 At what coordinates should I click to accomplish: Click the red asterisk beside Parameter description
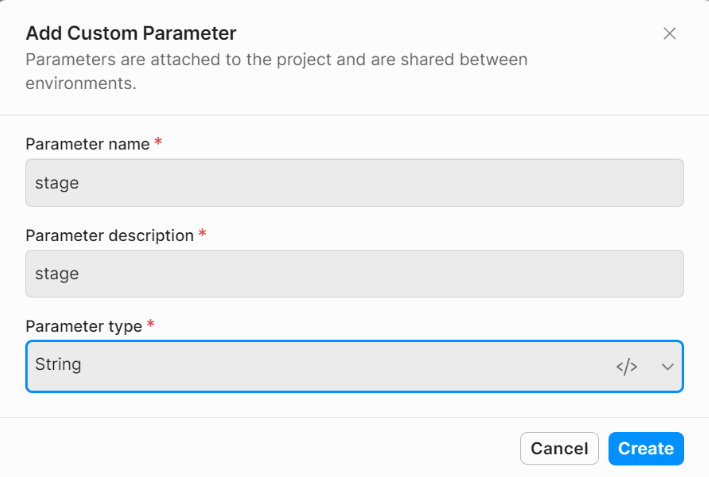[x=203, y=235]
